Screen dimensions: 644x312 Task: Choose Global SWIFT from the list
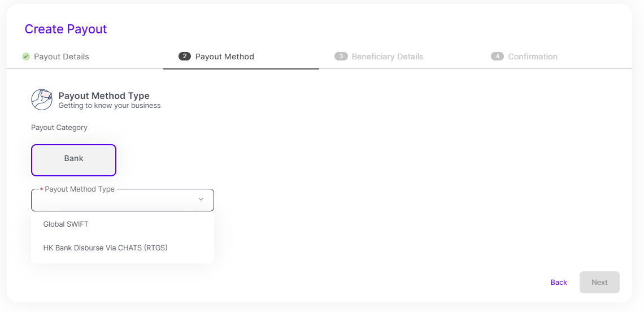66,224
